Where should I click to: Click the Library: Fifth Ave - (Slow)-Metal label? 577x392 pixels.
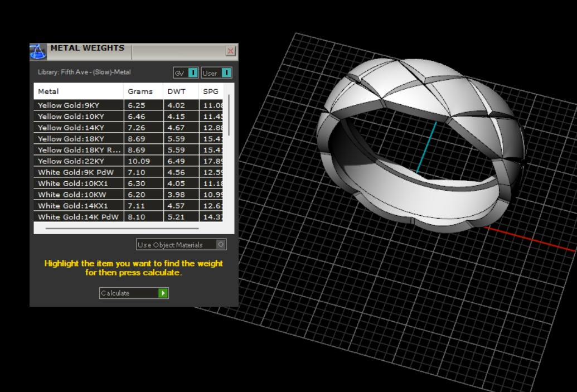[x=84, y=72]
